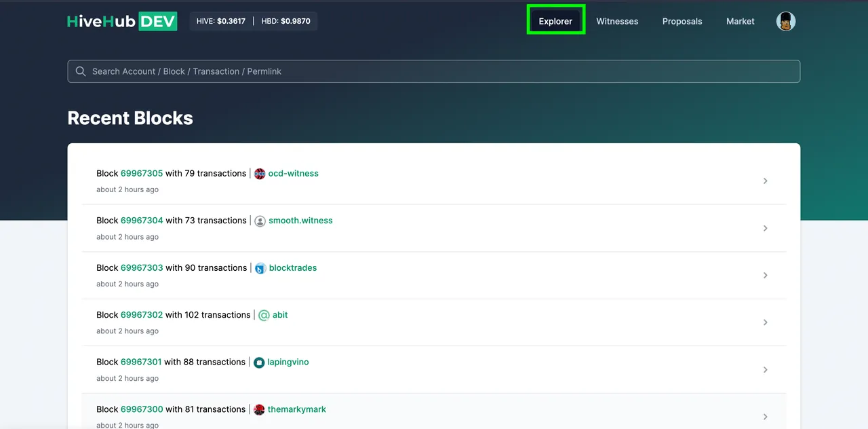Visit the abit account link

click(x=280, y=315)
